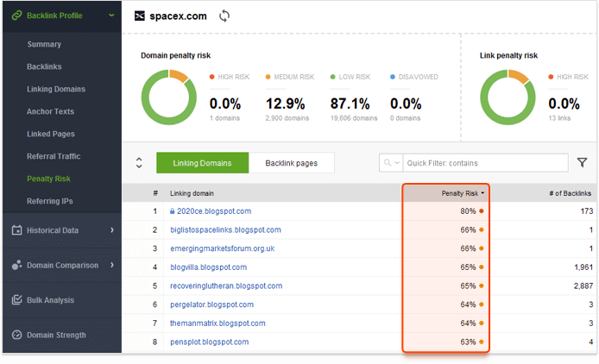
Task: Select Penalty Risk in the sidebar
Action: point(48,179)
